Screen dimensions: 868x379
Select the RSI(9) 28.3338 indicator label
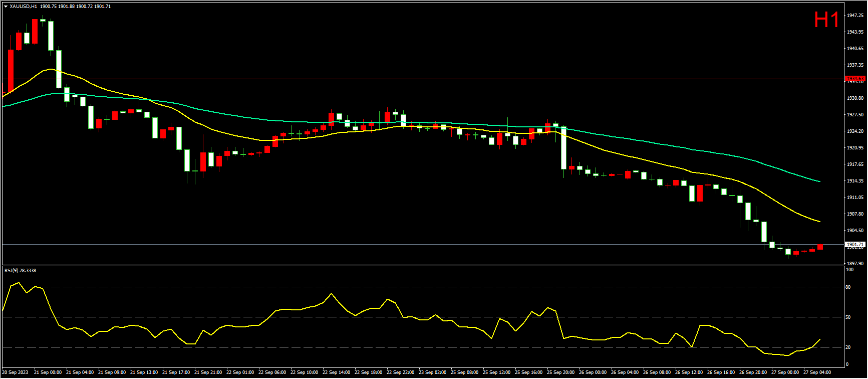[x=20, y=271]
